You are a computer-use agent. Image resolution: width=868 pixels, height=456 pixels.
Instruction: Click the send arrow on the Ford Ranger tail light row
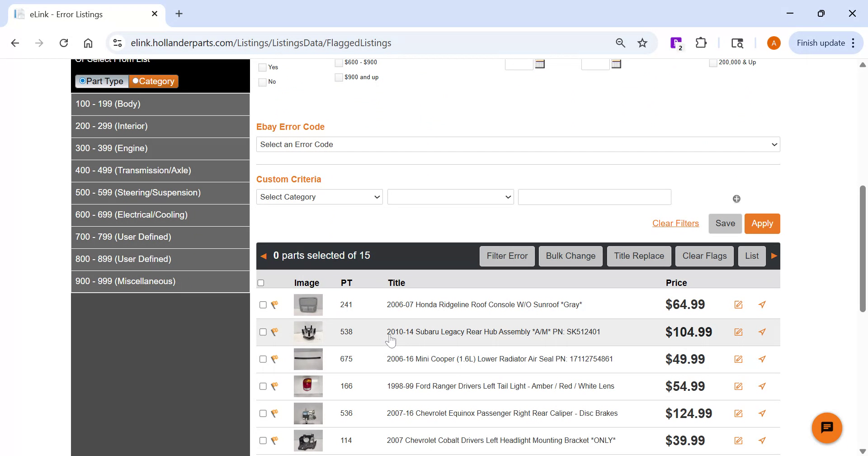tap(762, 386)
